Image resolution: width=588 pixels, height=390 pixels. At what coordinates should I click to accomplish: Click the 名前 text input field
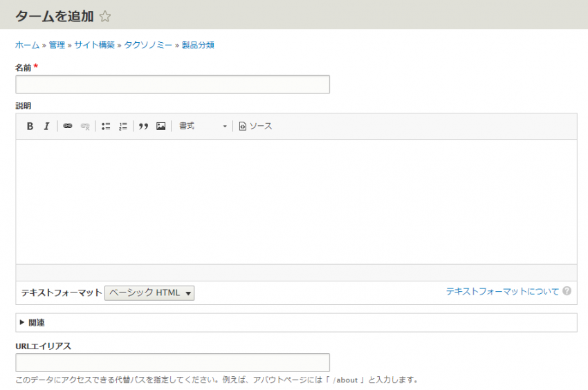172,85
